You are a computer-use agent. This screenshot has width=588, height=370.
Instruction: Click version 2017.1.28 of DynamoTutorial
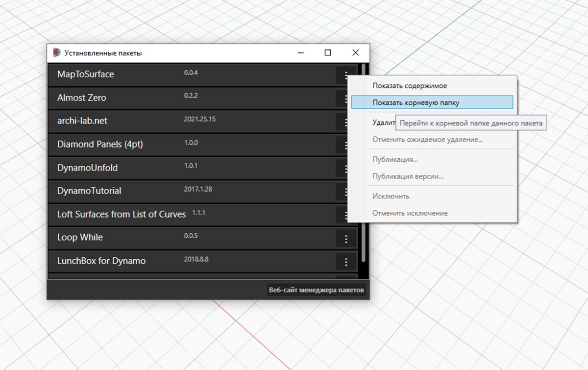[x=198, y=189]
